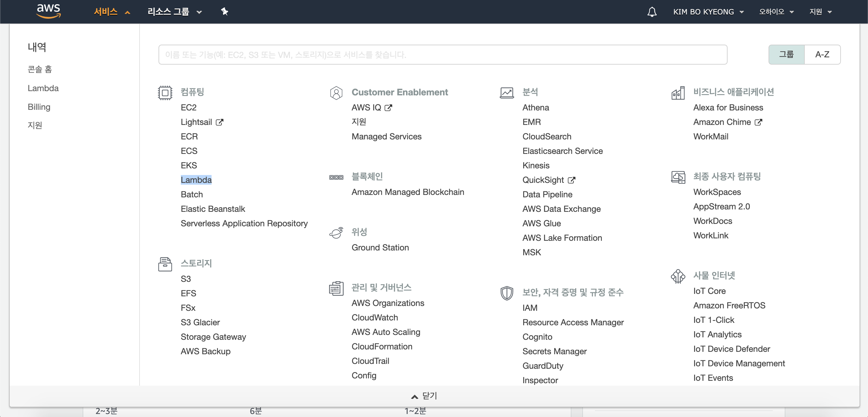Open IoT Device Defender link
Viewport: 868px width, 417px height.
click(731, 349)
